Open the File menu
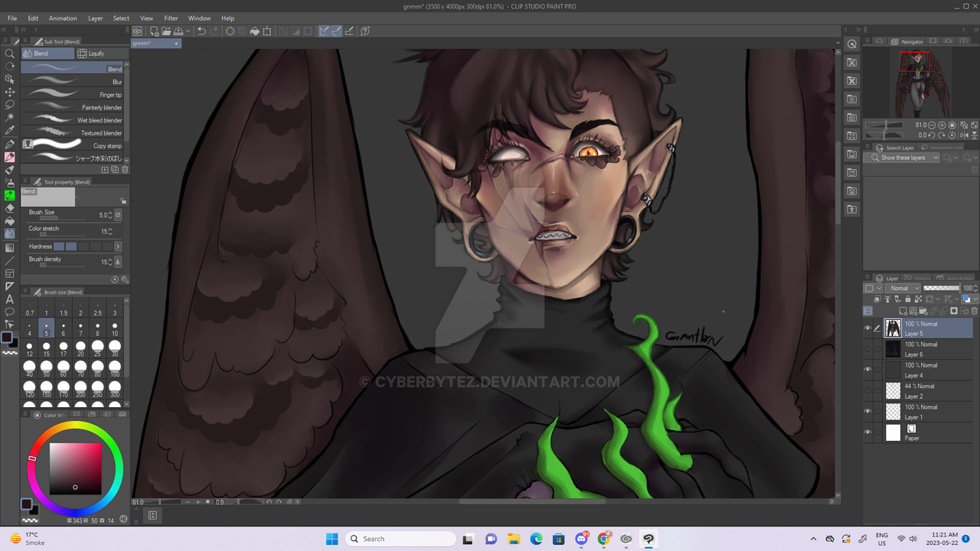Screen dimensions: 980x551 12,18
